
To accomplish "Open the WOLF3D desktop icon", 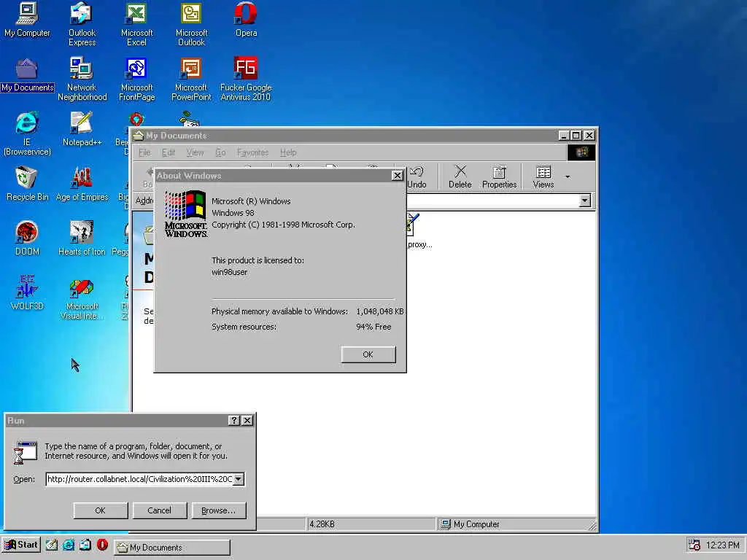I will [27, 293].
